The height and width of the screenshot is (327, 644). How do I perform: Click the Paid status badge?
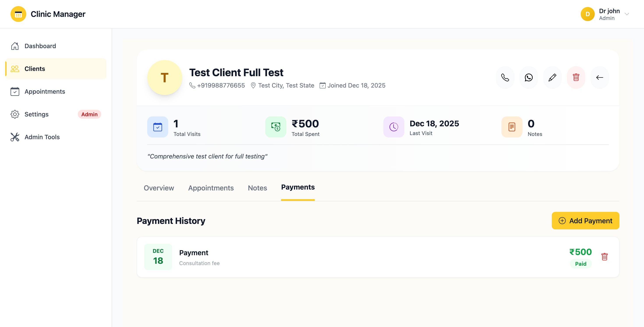pos(580,264)
